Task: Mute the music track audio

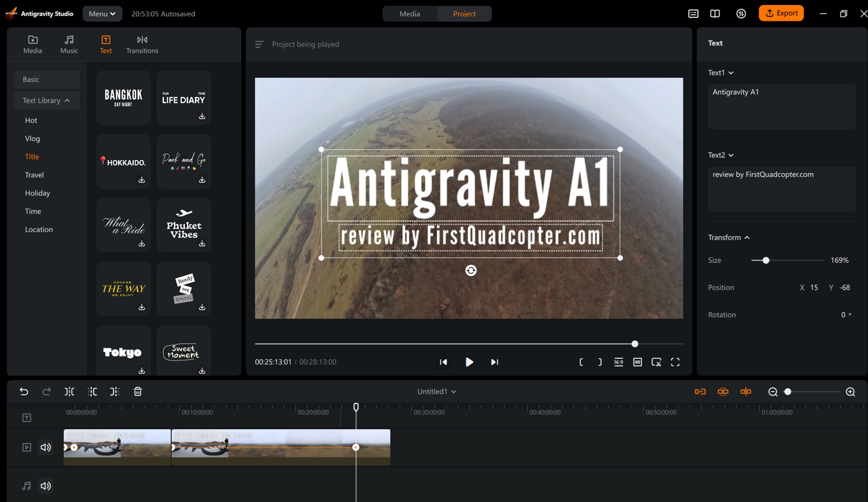Action: pyautogui.click(x=46, y=486)
